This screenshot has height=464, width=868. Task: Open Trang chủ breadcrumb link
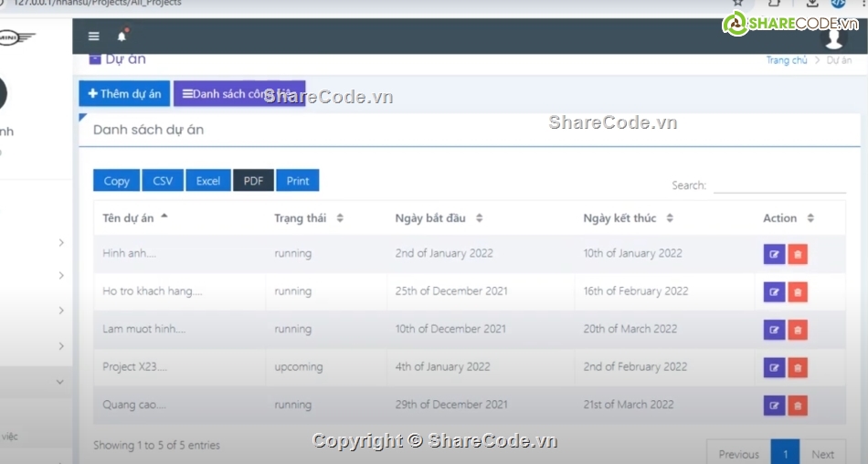(787, 59)
